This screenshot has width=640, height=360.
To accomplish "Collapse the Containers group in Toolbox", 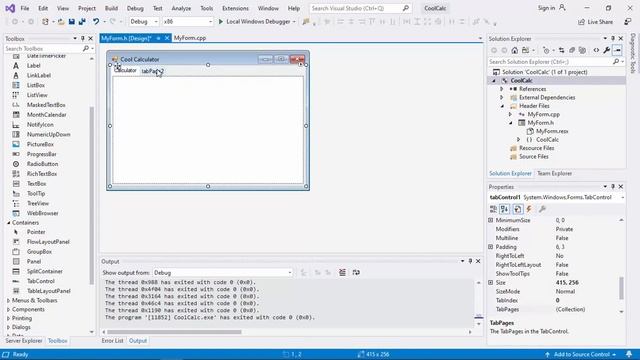I will (9, 223).
